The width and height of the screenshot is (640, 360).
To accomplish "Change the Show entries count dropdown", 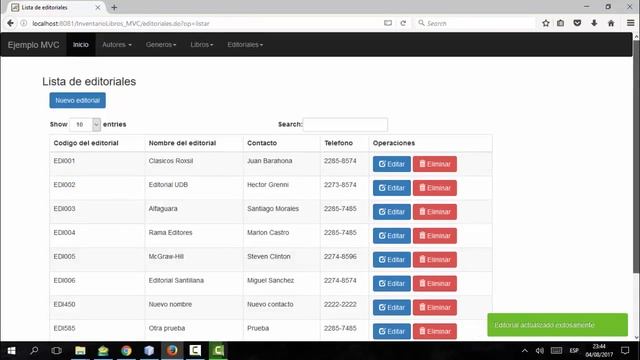I will [x=85, y=124].
